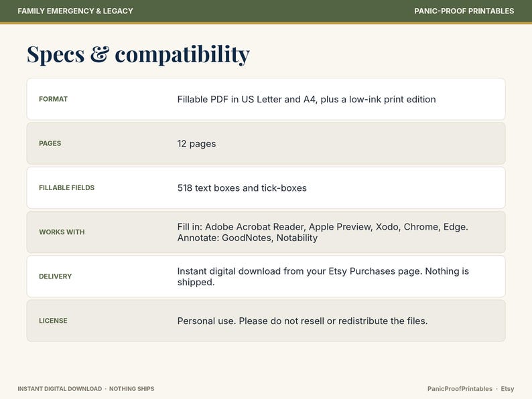Click 'Instant digital download from your Etsy' text

pos(262,271)
